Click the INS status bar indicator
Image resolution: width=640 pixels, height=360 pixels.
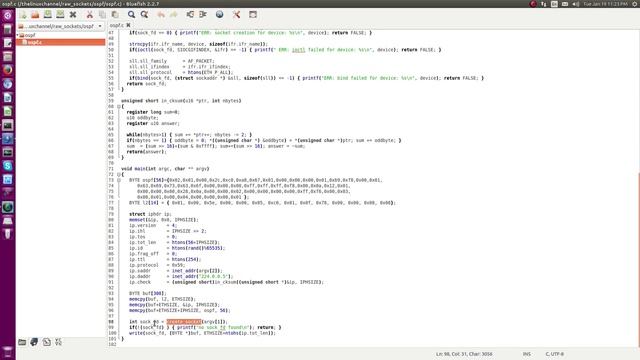[527, 354]
